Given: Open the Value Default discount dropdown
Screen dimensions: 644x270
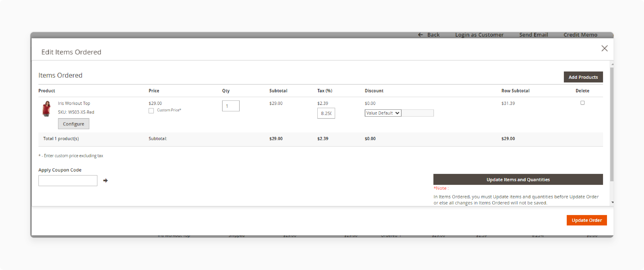Looking at the screenshot, I should pos(383,113).
